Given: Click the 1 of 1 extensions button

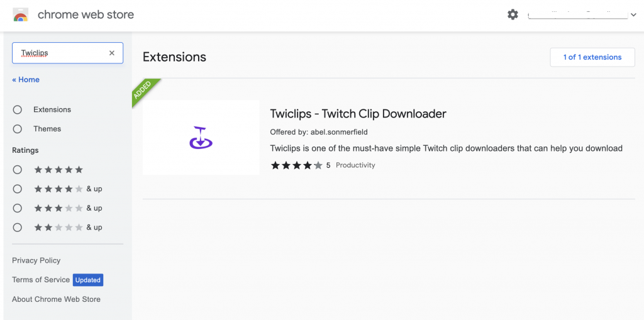Looking at the screenshot, I should pos(592,57).
